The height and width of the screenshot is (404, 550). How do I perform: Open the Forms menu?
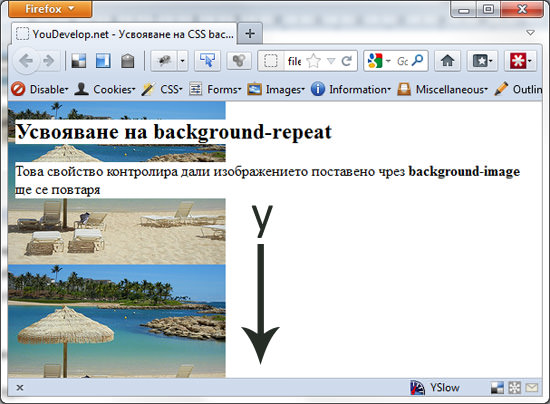tap(224, 89)
